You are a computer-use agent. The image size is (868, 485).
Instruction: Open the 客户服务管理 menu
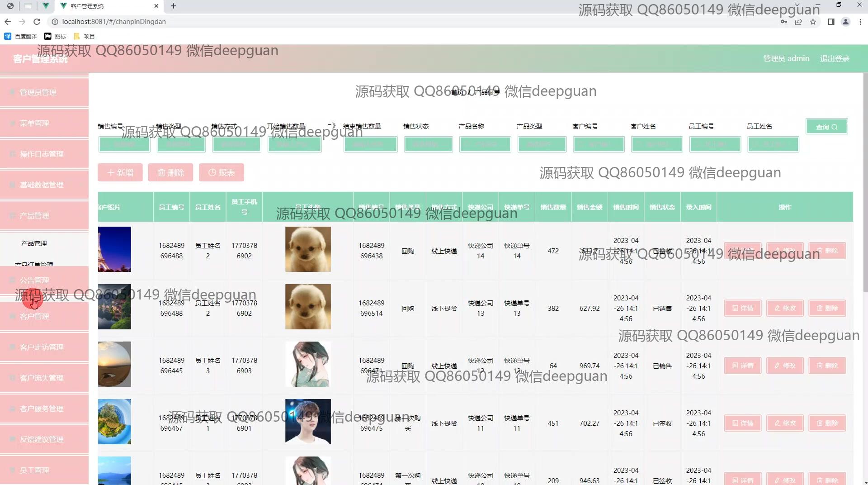tap(44, 409)
